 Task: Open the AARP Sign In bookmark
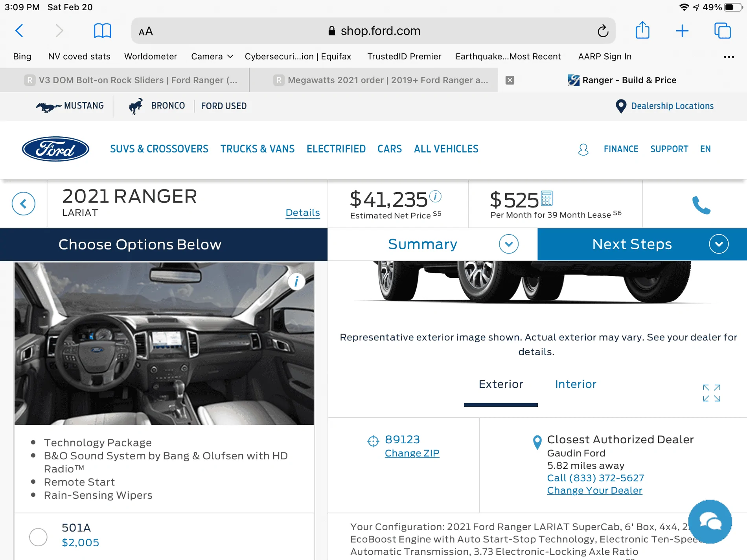(x=605, y=57)
